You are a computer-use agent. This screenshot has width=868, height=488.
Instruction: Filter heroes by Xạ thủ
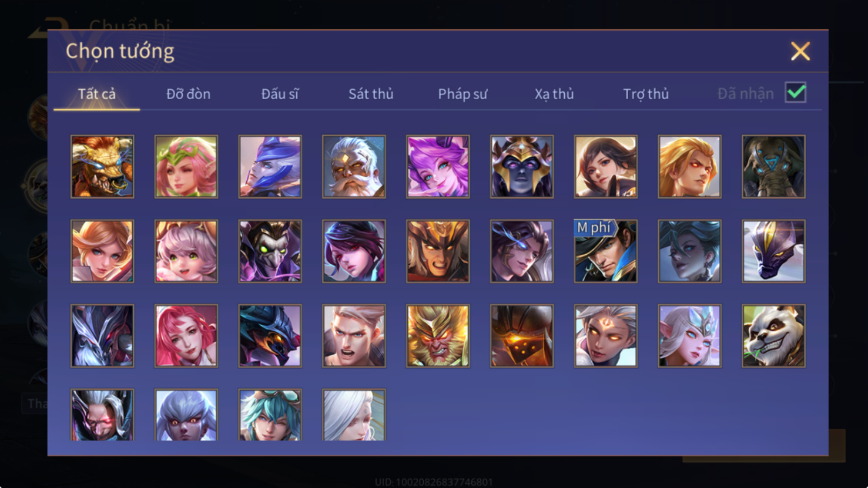pyautogui.click(x=554, y=94)
